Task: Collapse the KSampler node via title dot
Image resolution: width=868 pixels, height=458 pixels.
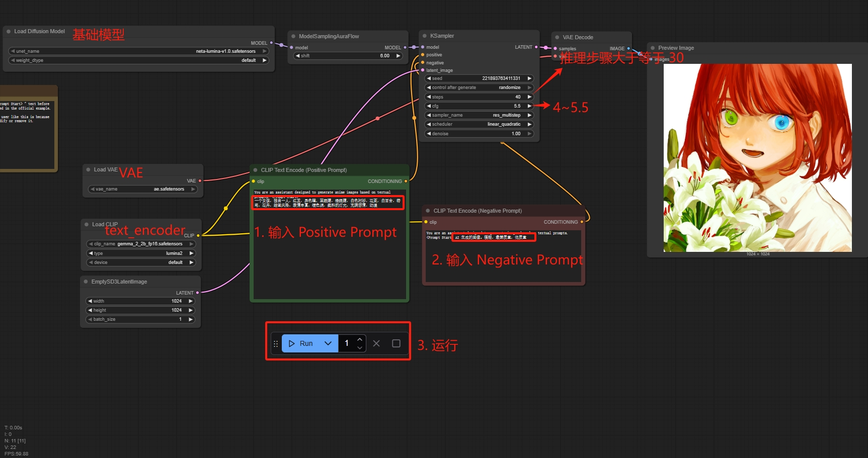Action: click(425, 36)
